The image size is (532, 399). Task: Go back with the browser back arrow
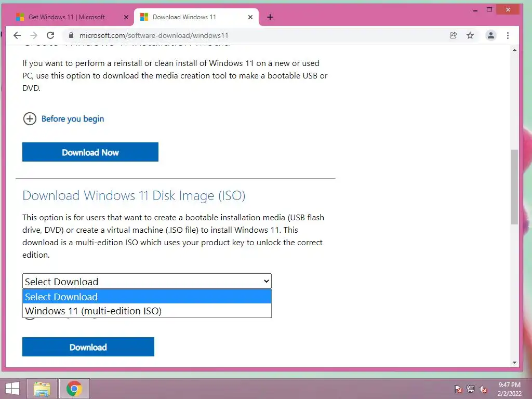pyautogui.click(x=17, y=35)
